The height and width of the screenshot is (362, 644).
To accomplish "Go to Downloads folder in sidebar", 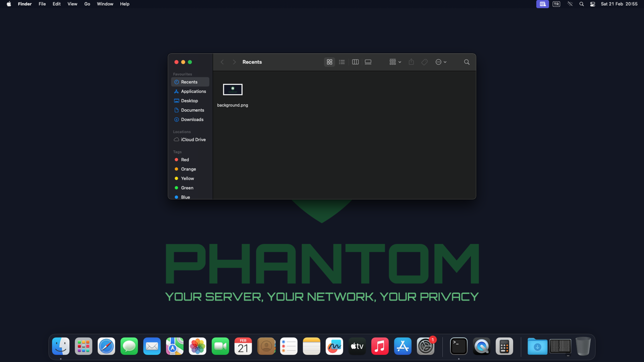I will click(192, 120).
